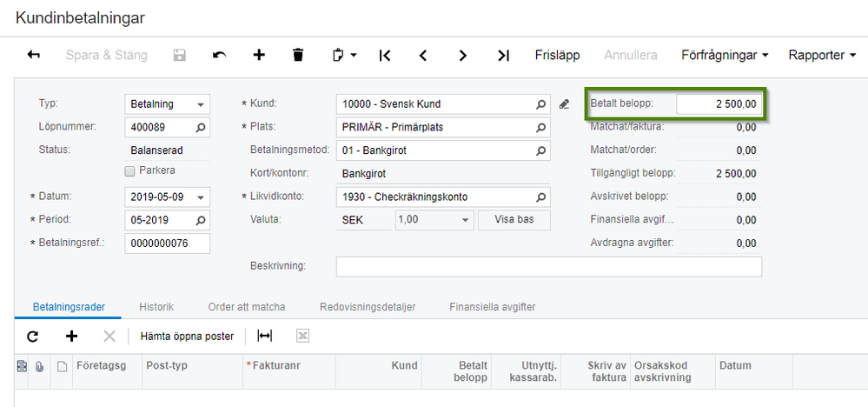Click the pencil edit icon beside Kund
Image resolution: width=868 pixels, height=407 pixels.
[x=564, y=104]
